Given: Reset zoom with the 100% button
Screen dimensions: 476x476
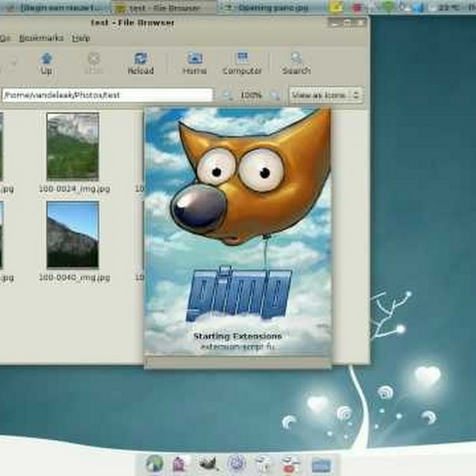Looking at the screenshot, I should tap(251, 95).
